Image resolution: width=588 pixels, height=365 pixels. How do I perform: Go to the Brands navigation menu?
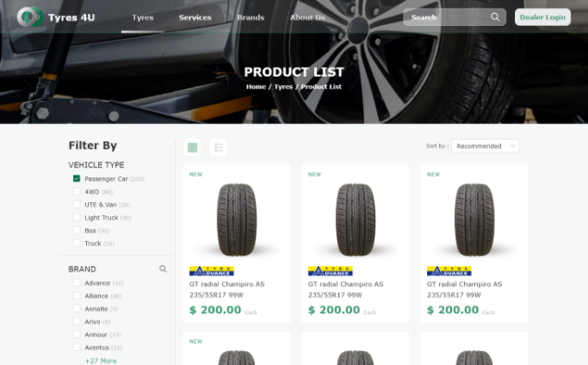(x=251, y=18)
